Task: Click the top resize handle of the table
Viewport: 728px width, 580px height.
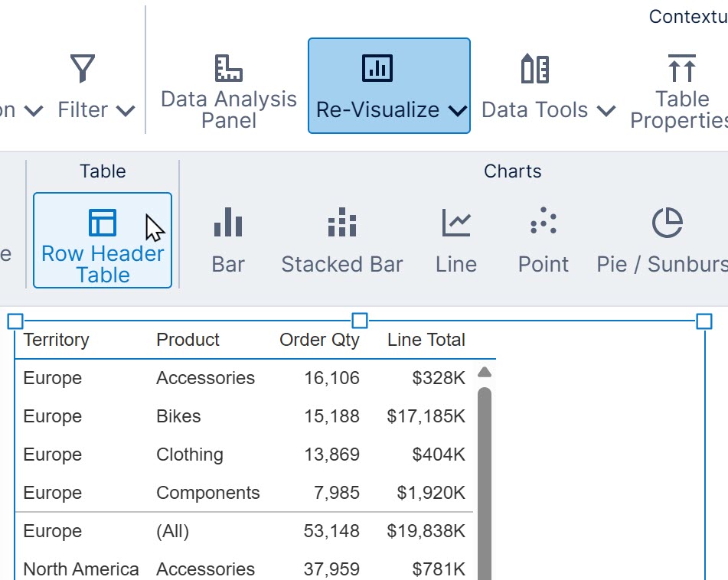Action: tap(360, 321)
